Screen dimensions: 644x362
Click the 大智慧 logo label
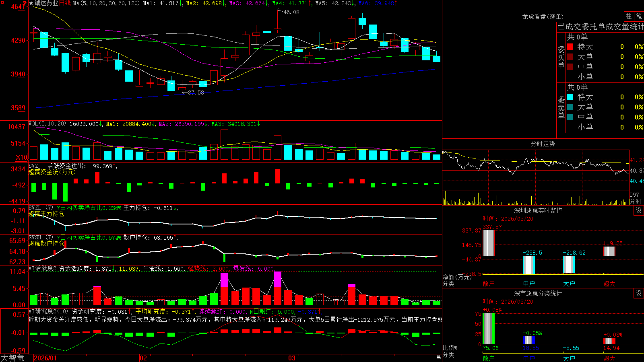pos(12,358)
